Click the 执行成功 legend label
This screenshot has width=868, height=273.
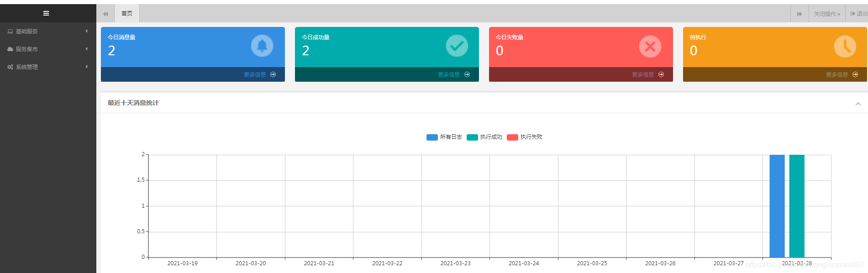coord(491,137)
